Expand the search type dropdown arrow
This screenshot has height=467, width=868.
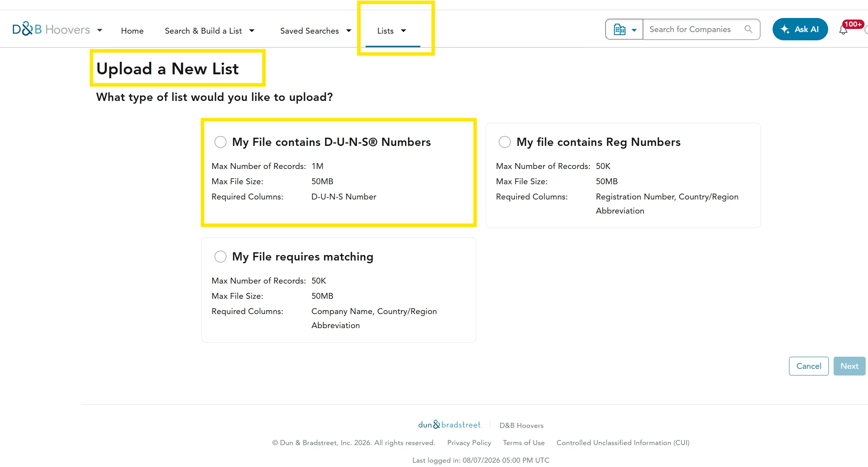pos(634,30)
